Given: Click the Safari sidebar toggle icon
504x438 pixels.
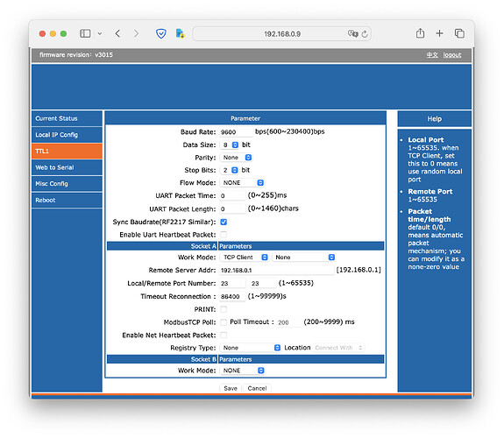Looking at the screenshot, I should pyautogui.click(x=85, y=33).
